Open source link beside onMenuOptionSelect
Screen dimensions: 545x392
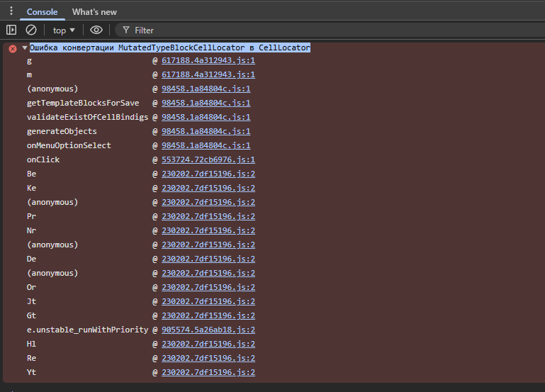pyautogui.click(x=206, y=146)
